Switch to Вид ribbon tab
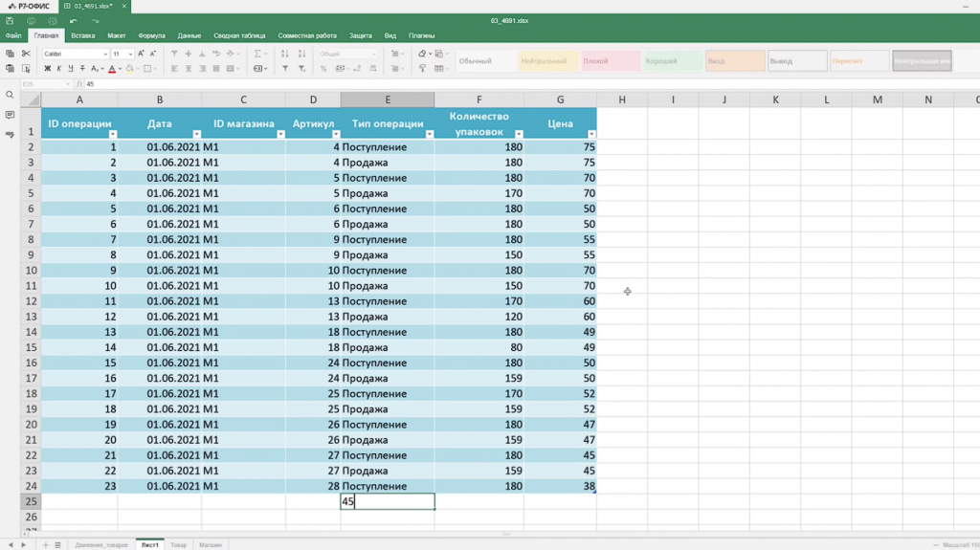980x550 pixels. coord(390,35)
